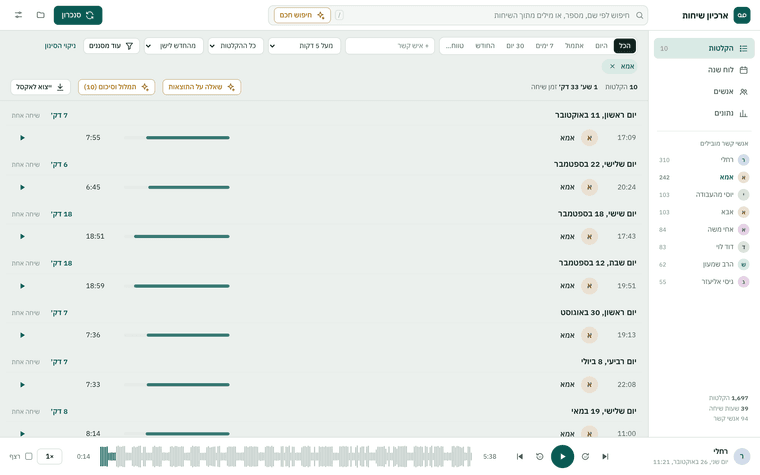760x475 pixels.
Task: Click the main play button in player
Action: click(562, 456)
